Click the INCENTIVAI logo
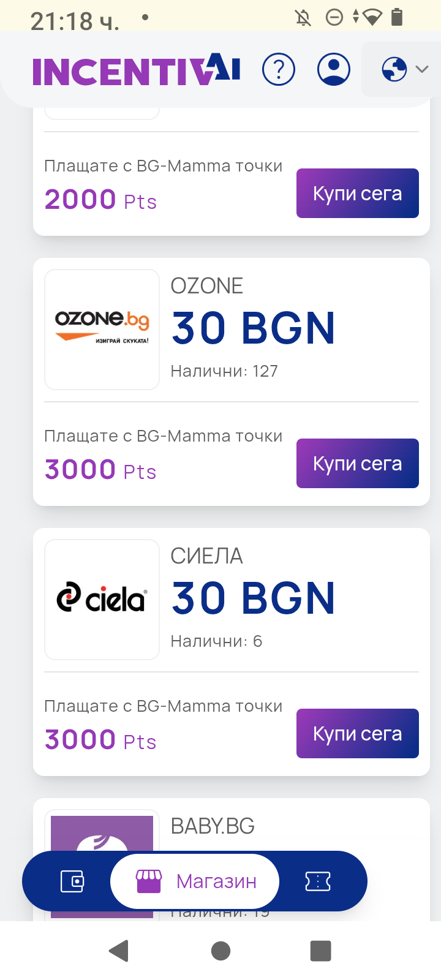Image resolution: width=441 pixels, height=980 pixels. tap(136, 70)
